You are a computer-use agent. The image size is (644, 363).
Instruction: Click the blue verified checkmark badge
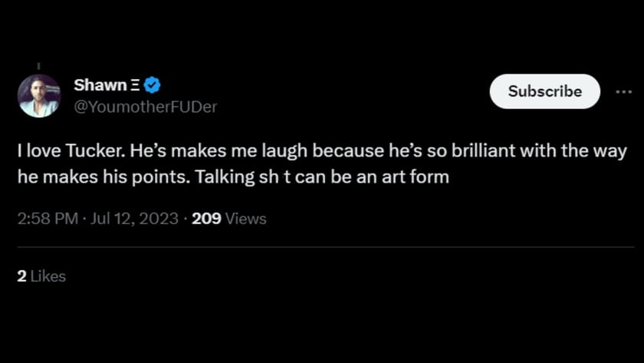tap(153, 85)
